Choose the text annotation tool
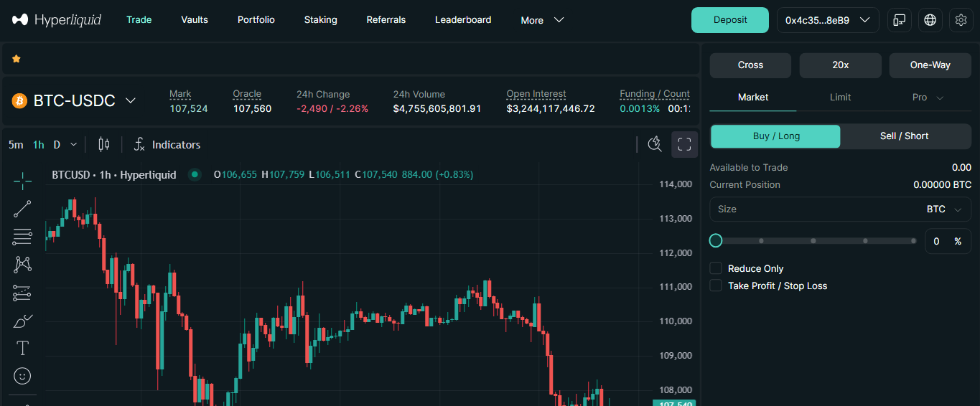This screenshot has width=980, height=406. (x=22, y=349)
